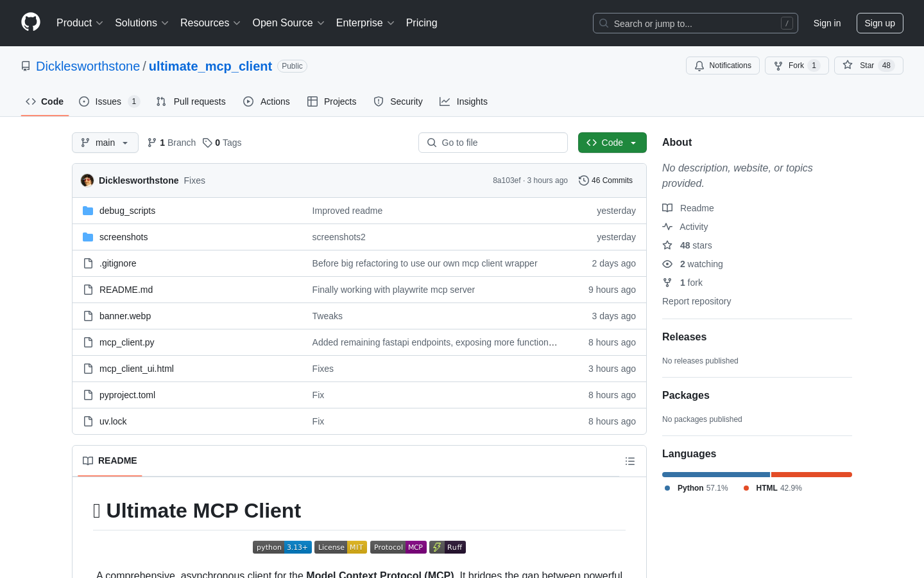This screenshot has height=578, width=924.
Task: Click the repository book icon beside Dicklesworthstone
Action: coord(26,66)
